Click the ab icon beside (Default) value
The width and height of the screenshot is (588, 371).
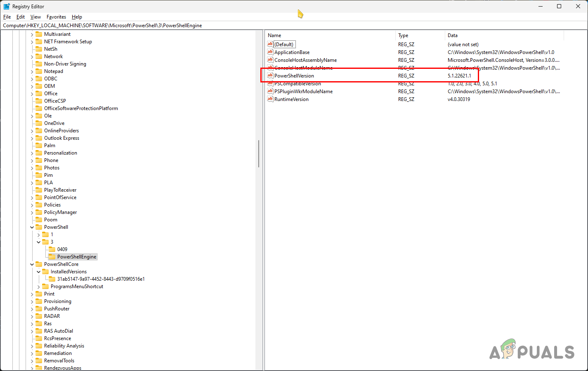pyautogui.click(x=270, y=44)
